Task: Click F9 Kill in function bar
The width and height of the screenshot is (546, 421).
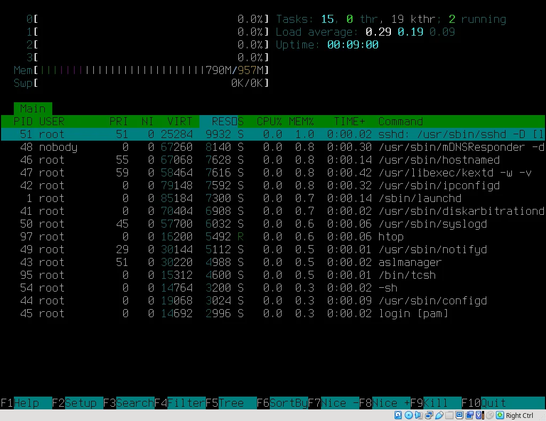Action: (x=436, y=403)
